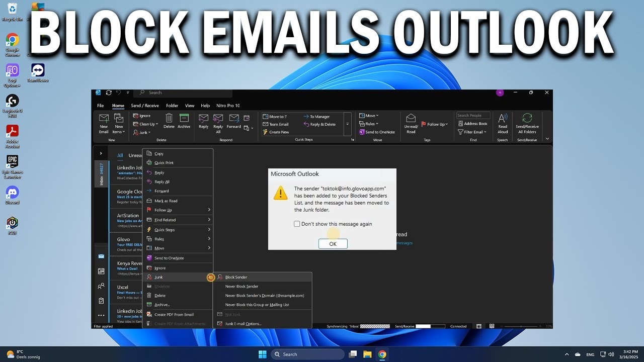Open the Nitro Pro 10 tab

228,106
